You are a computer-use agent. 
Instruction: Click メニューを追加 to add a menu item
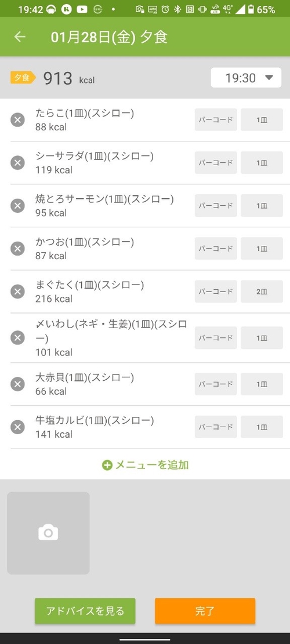point(145,465)
